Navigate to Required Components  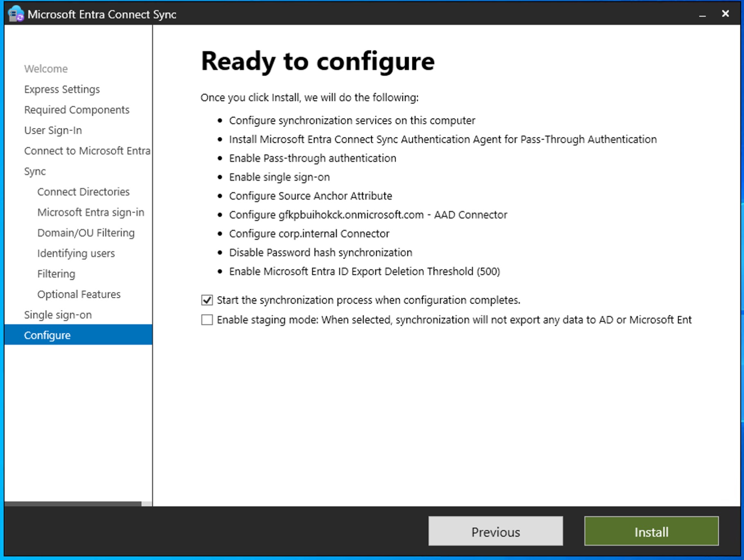[77, 110]
